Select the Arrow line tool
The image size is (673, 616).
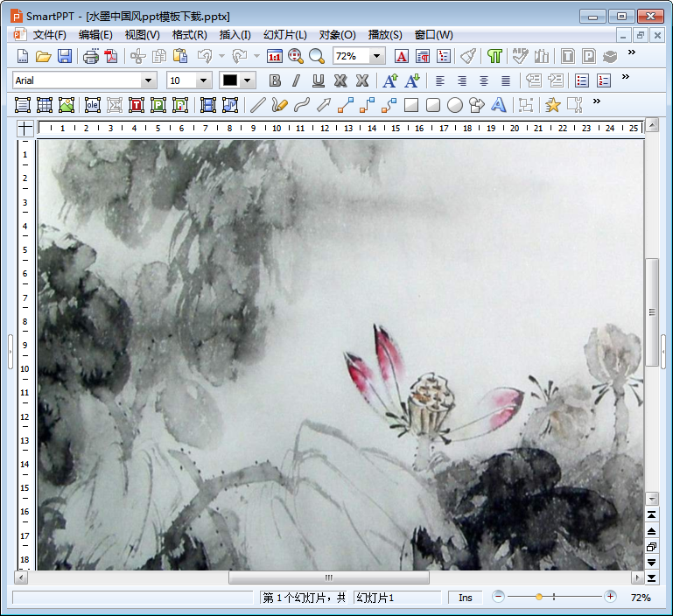324,105
